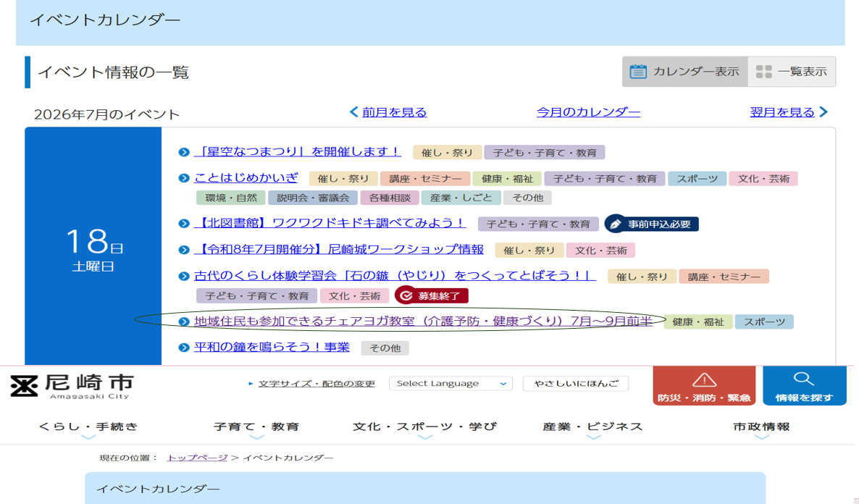Viewport: 859px width, 504px height.
Task: Click the left chevron beside 前月を見る
Action: pyautogui.click(x=354, y=112)
